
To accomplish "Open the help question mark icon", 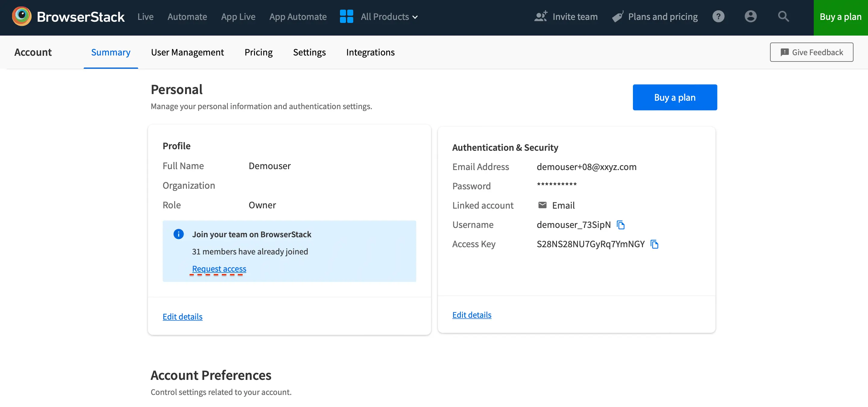I will pyautogui.click(x=718, y=17).
